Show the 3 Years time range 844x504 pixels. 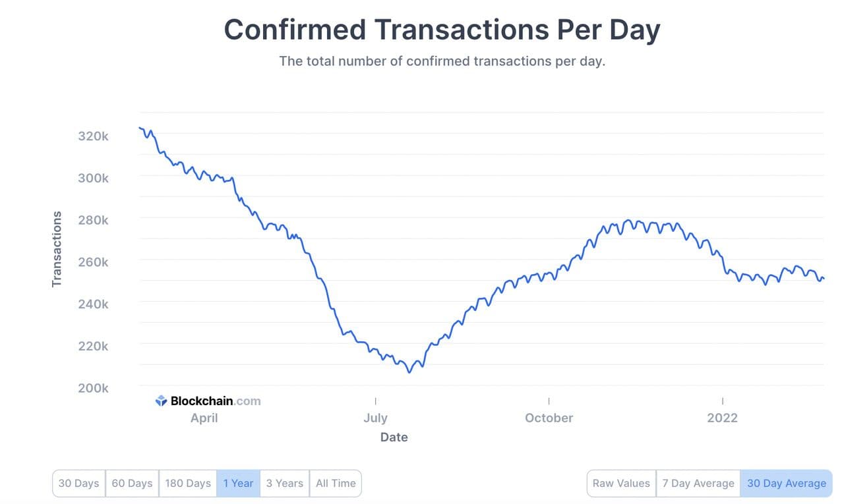pos(285,483)
